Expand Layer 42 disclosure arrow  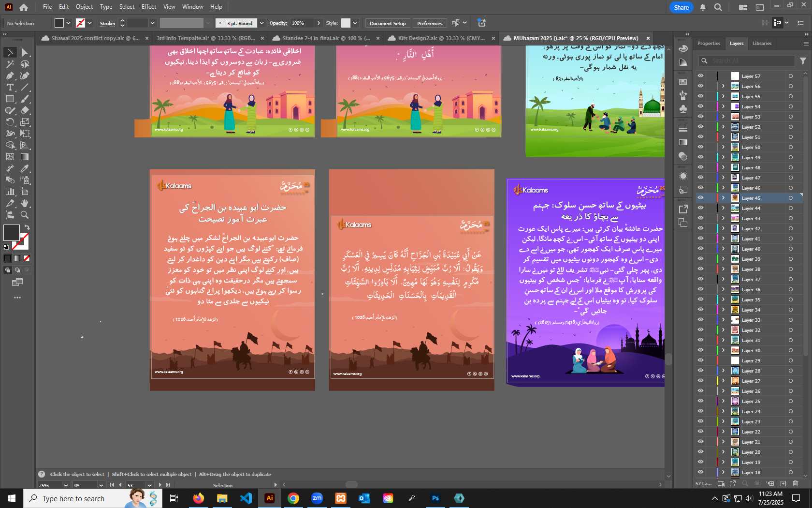coord(723,228)
